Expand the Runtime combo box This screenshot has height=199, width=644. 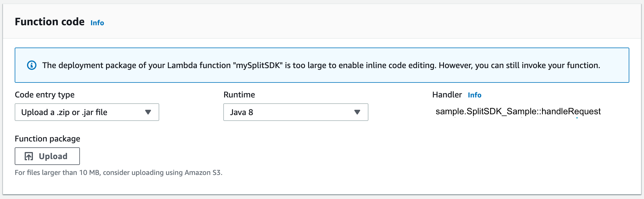pyautogui.click(x=295, y=112)
